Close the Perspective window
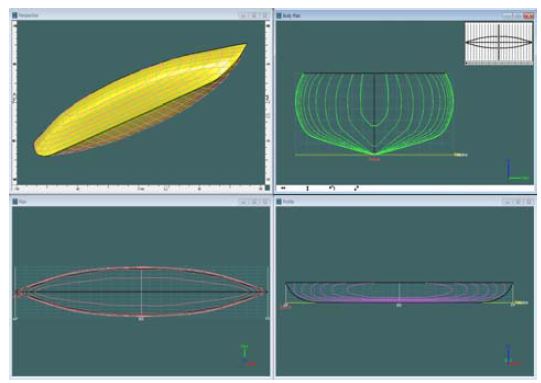 coord(265,16)
